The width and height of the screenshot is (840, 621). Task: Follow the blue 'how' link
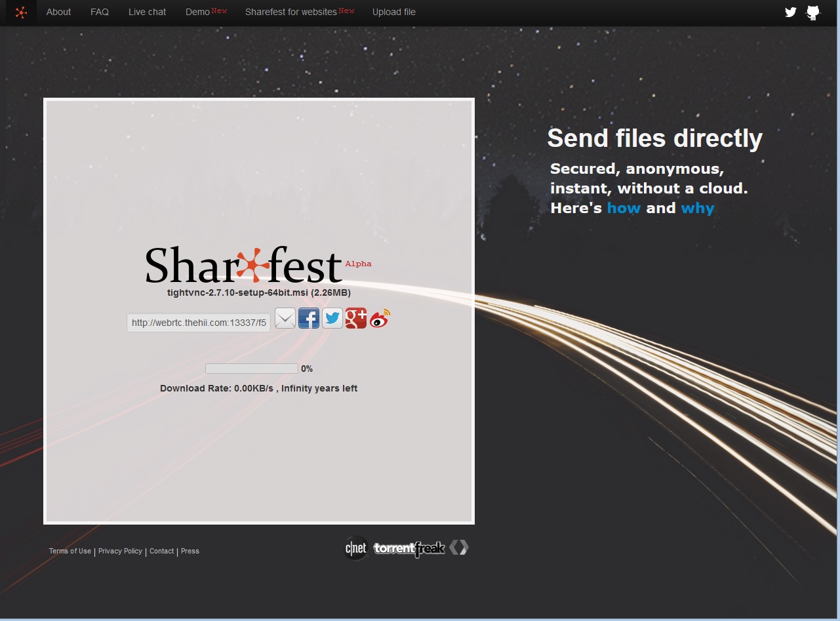coord(624,208)
